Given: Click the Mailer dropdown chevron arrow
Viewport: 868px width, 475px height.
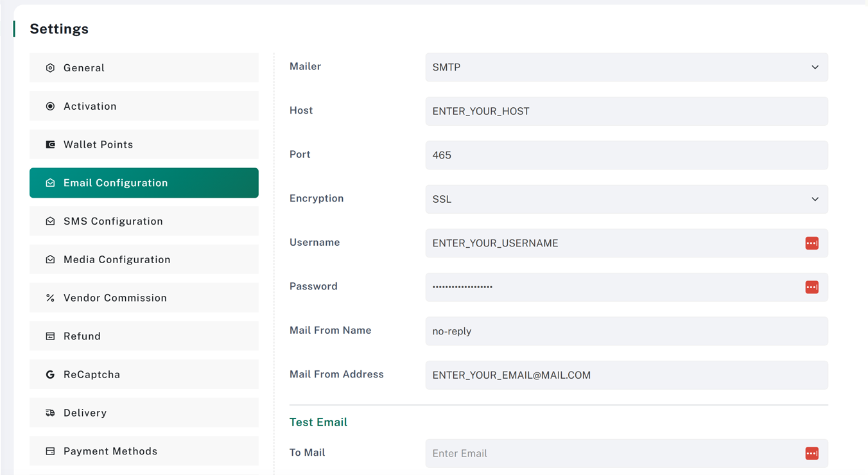Looking at the screenshot, I should [815, 67].
